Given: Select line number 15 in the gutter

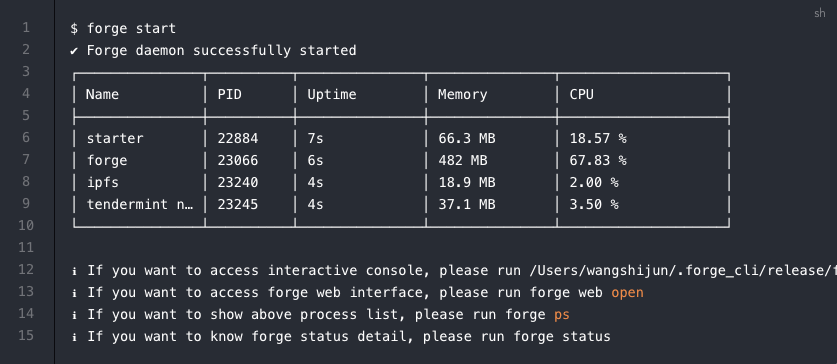Looking at the screenshot, I should (26, 335).
